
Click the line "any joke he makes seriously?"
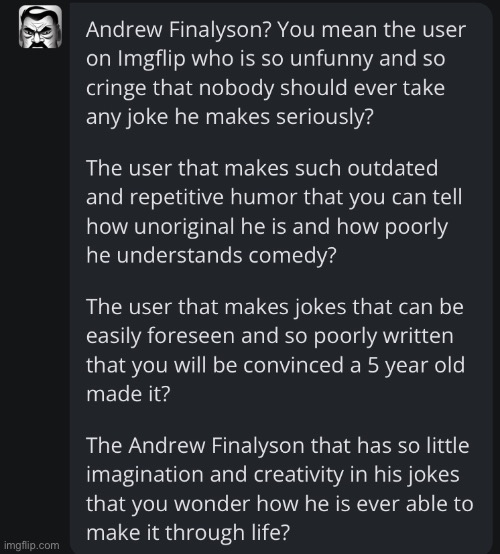230,117
